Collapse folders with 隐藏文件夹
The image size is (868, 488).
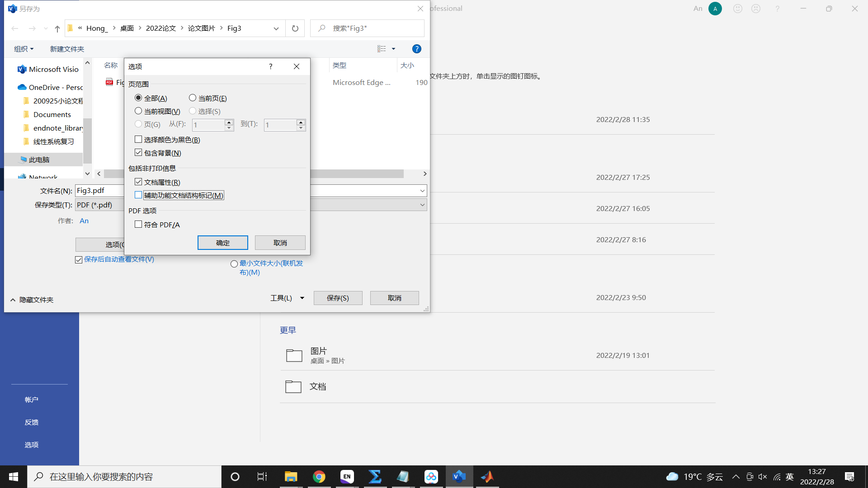pyautogui.click(x=32, y=300)
